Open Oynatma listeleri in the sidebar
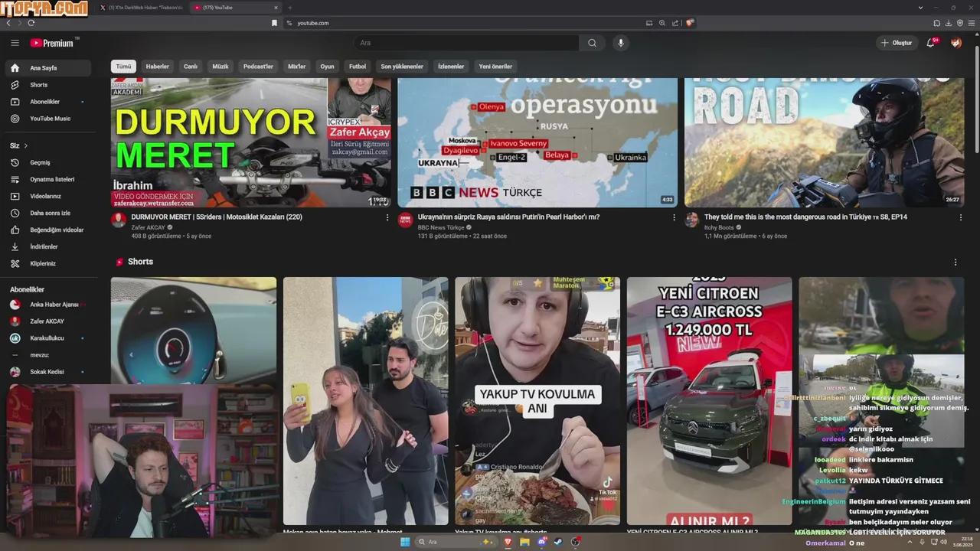Screen dimensions: 980x551 47,179
